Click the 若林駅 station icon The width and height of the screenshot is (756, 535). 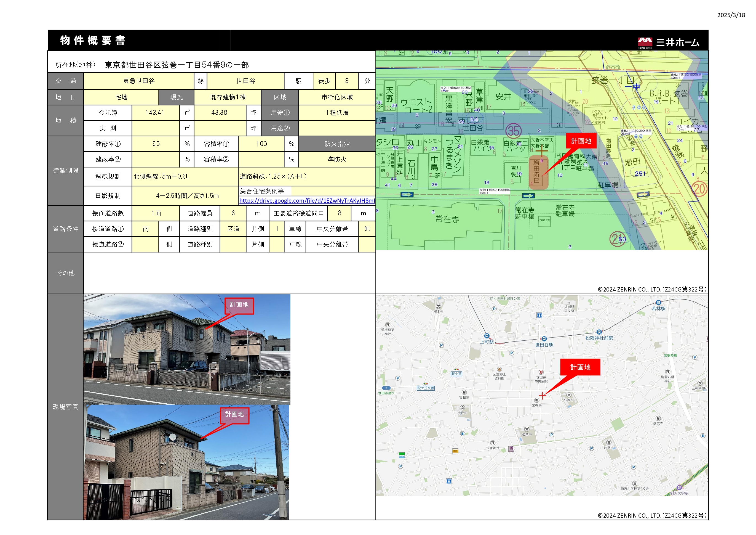[658, 303]
